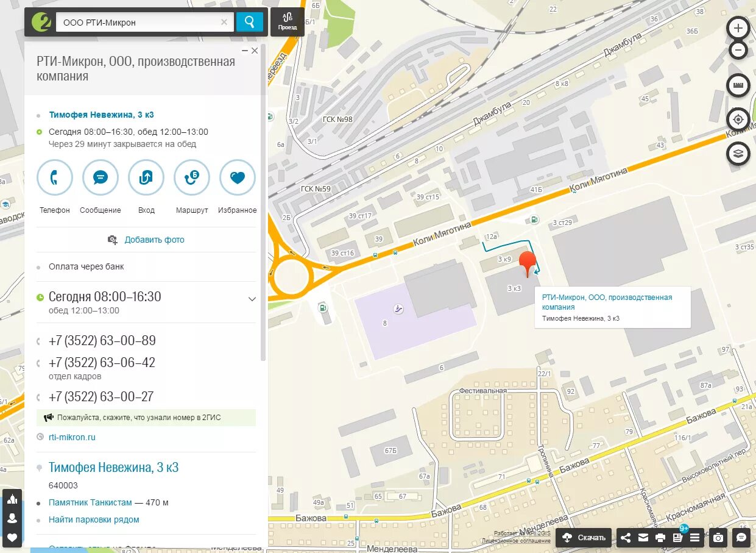Screen dimensions: 756x553
Task: Click phone number +7 (3522) 63-06-42
Action: coord(102,363)
